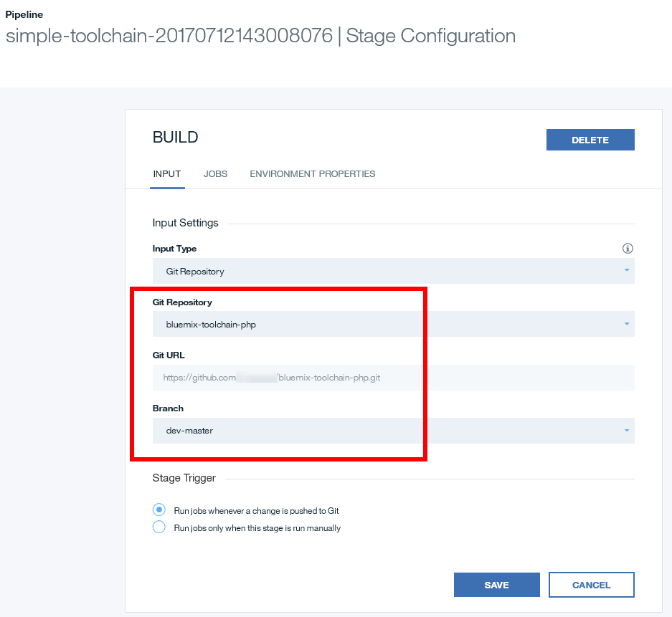This screenshot has width=672, height=617.
Task: Cancel the stage configuration changes
Action: coord(592,585)
